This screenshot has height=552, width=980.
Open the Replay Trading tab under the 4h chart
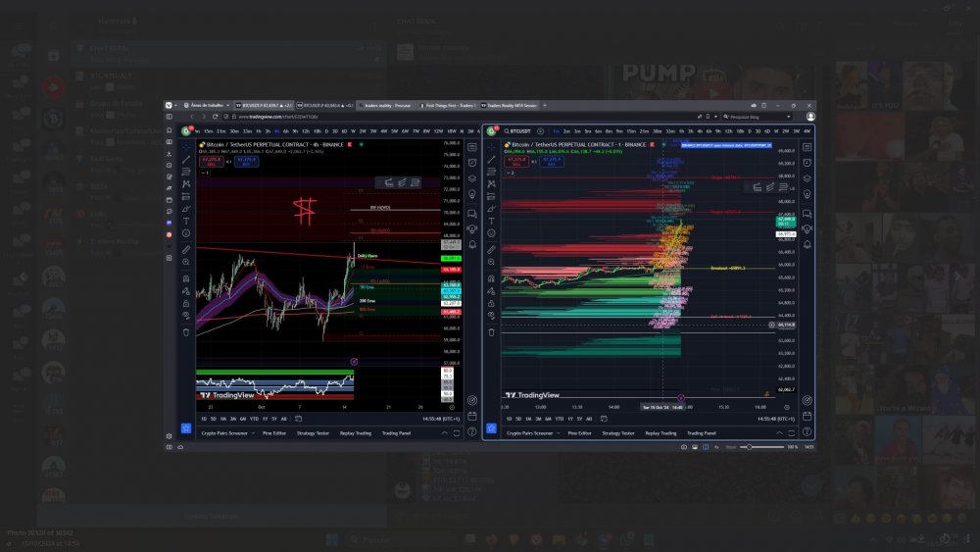[356, 433]
